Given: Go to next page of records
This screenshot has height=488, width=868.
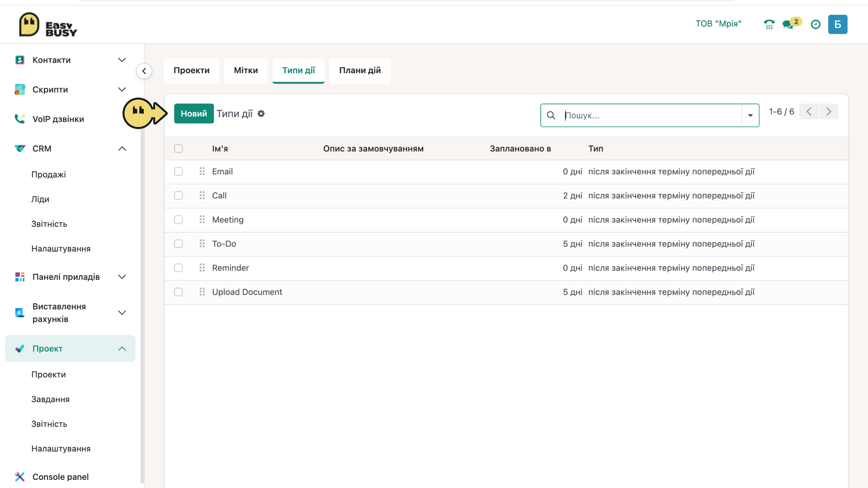Looking at the screenshot, I should pos(829,112).
